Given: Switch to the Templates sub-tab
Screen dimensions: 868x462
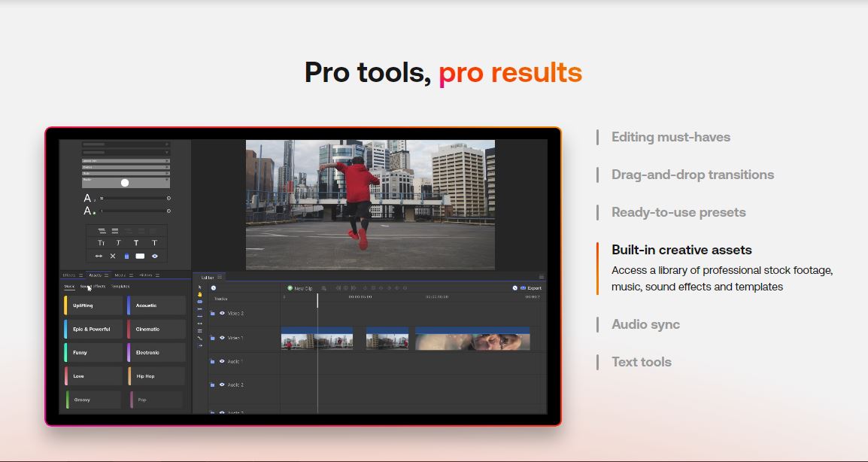Looking at the screenshot, I should pyautogui.click(x=120, y=287).
